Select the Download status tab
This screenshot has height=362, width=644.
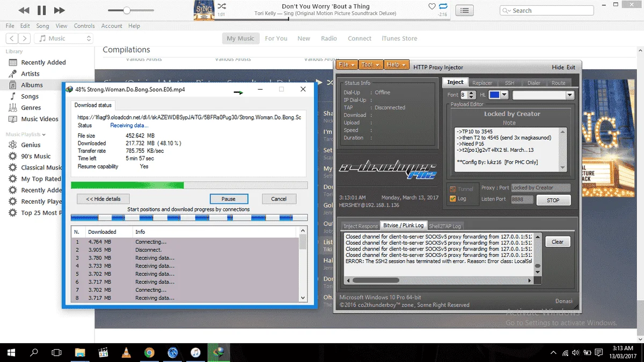click(x=93, y=105)
